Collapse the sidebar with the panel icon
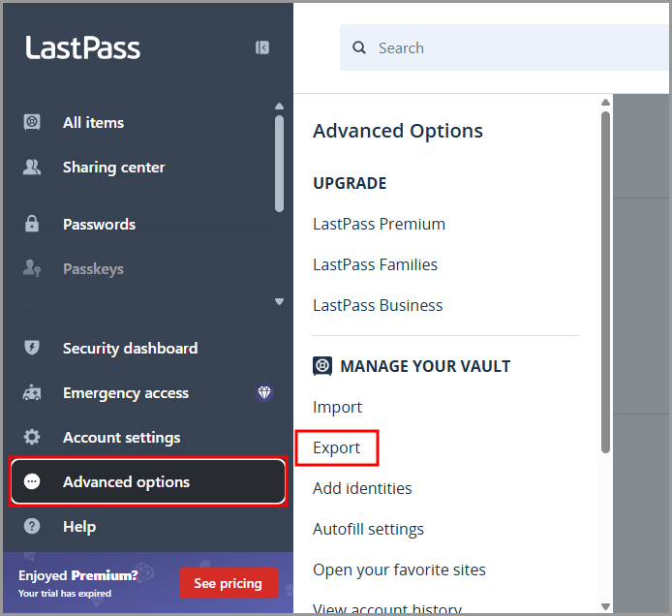 262,47
